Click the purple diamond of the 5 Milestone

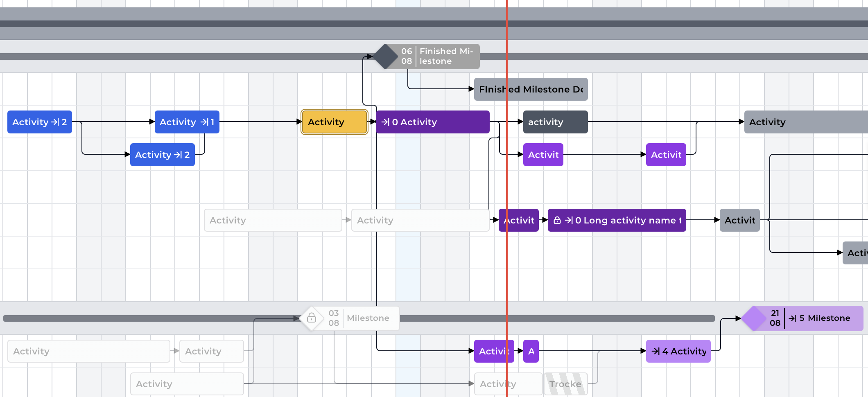(754, 318)
